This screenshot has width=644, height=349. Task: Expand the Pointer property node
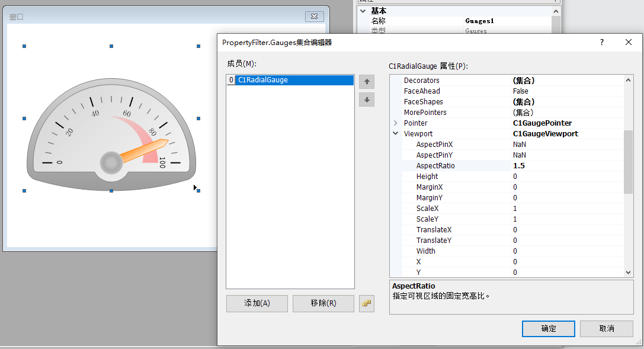(396, 123)
